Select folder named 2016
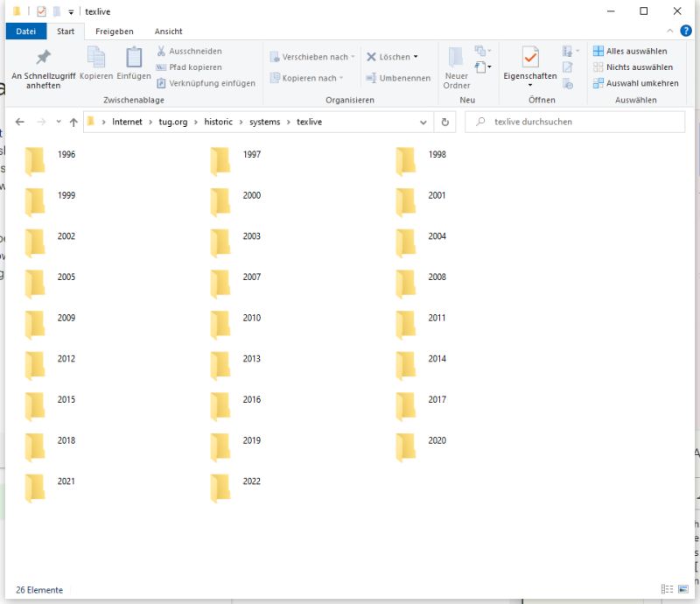700x604 pixels. click(235, 406)
